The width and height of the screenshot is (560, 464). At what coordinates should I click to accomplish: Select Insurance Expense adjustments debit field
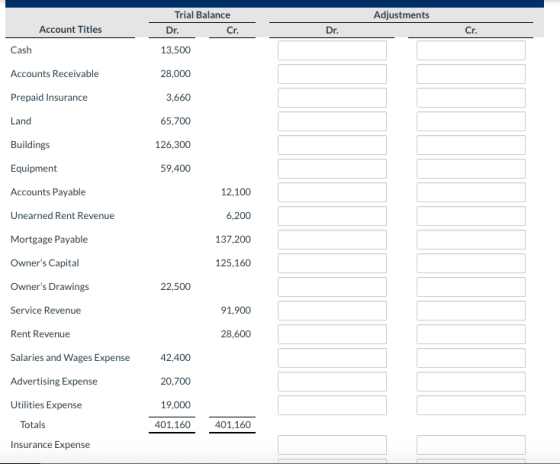coord(332,445)
